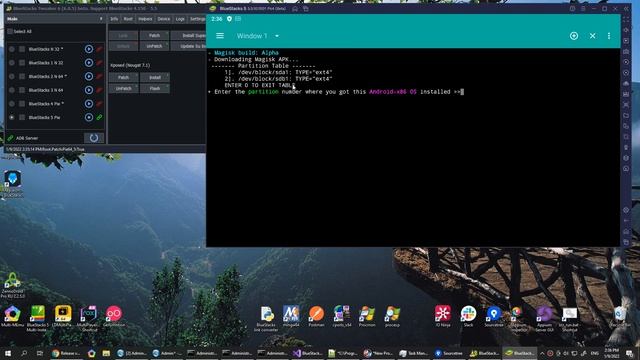Viewport: 640px width, 360px height.
Task: Switch to the Device tab
Action: [164, 19]
